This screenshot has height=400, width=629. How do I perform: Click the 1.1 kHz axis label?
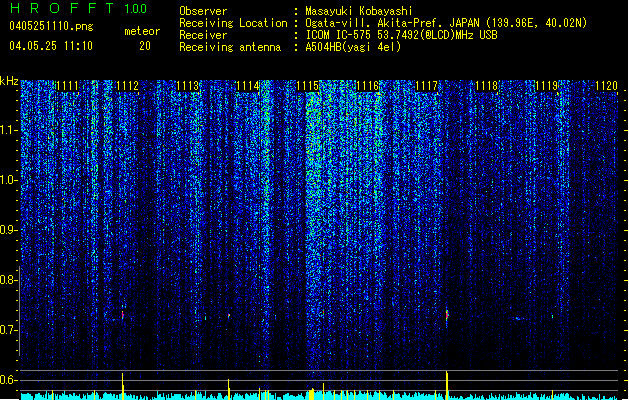click(9, 130)
